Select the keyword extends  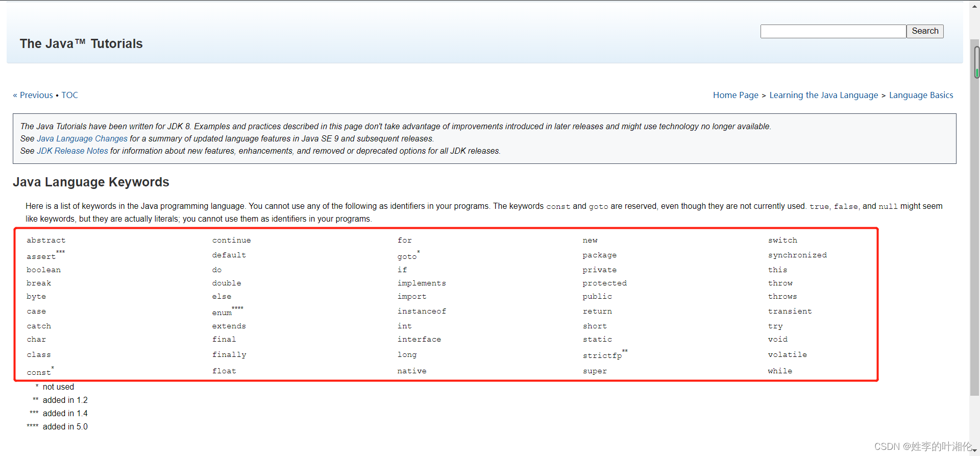(x=229, y=326)
